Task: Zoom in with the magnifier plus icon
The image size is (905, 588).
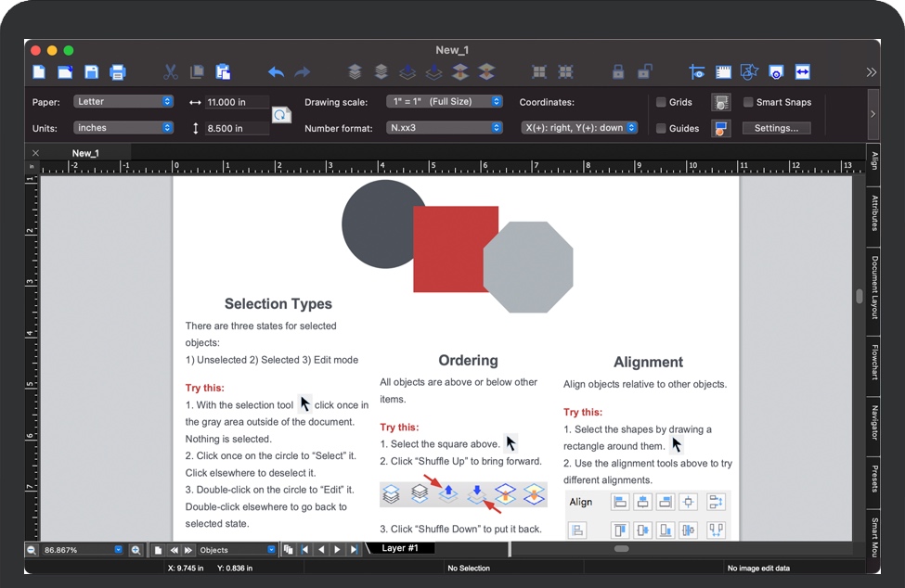Action: point(136,550)
